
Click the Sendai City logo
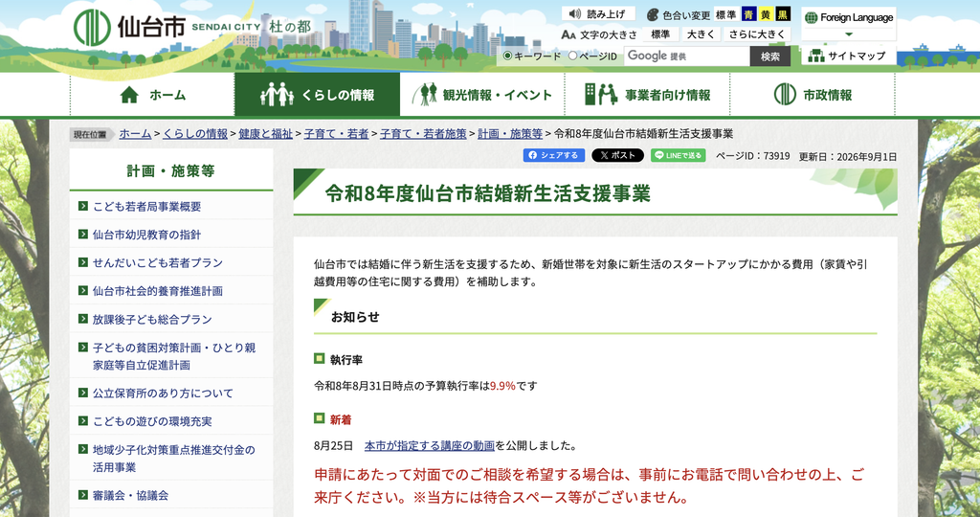click(x=129, y=28)
